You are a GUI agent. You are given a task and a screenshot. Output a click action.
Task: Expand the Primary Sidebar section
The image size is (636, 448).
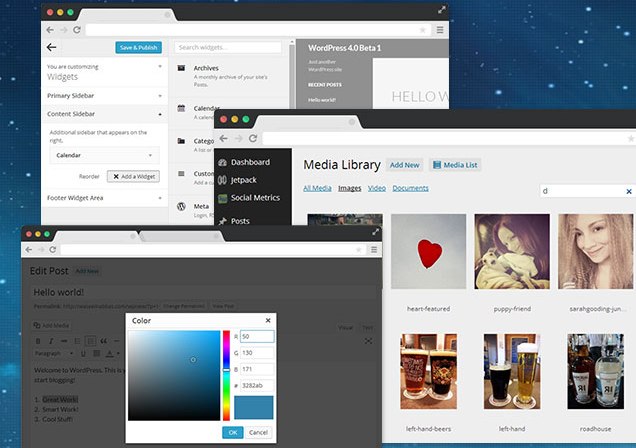[x=105, y=96]
